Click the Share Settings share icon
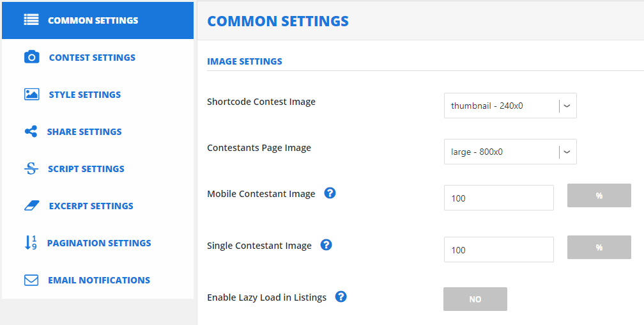The image size is (644, 325). point(31,132)
